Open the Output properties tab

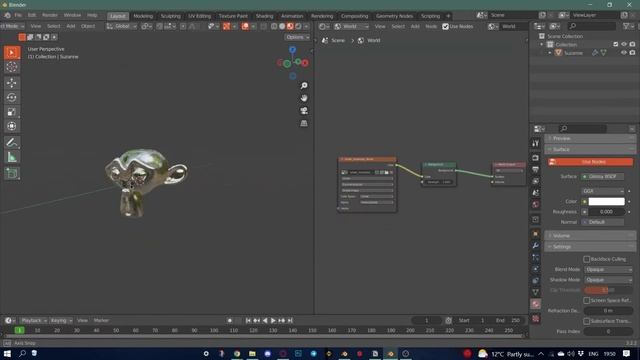[x=536, y=169]
